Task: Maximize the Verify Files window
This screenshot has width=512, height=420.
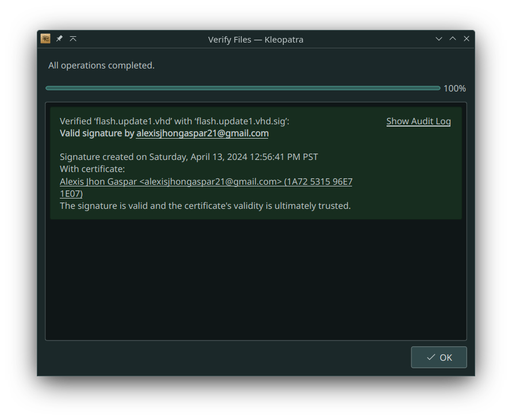Action: (x=453, y=39)
